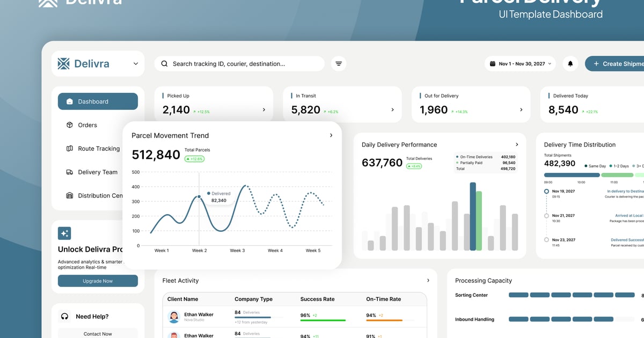The image size is (644, 338).
Task: Click the green 1-2 Days distribution segment
Action: [x=617, y=175]
